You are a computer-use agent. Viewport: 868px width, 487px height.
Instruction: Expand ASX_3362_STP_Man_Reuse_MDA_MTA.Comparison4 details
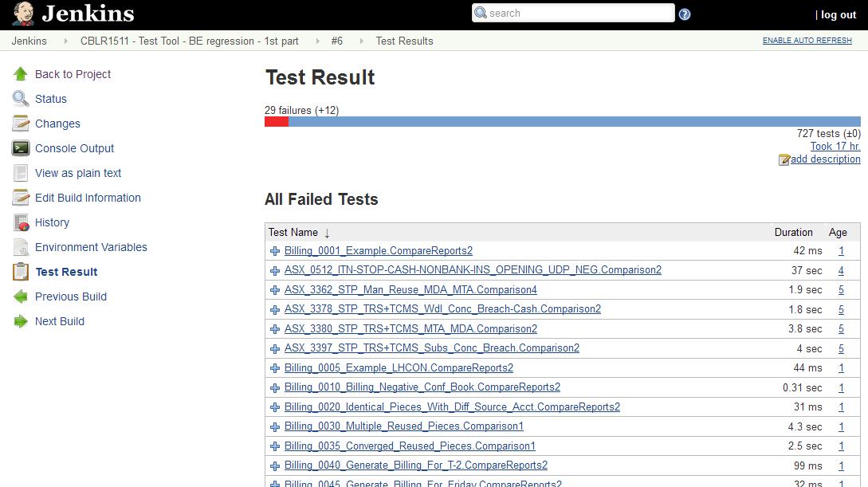click(x=275, y=290)
